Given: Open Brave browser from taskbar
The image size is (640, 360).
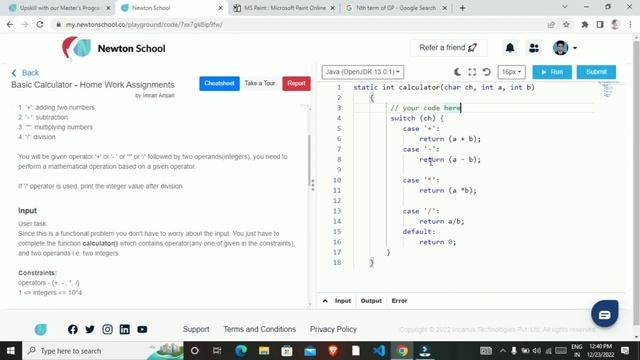Looking at the screenshot, I should pyautogui.click(x=333, y=351).
